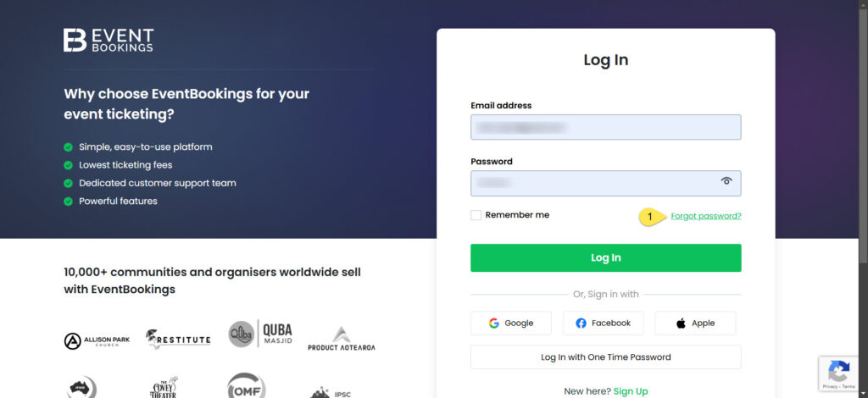Image resolution: width=868 pixels, height=398 pixels.
Task: Click the reCAPTCHA badge icon
Action: [838, 373]
